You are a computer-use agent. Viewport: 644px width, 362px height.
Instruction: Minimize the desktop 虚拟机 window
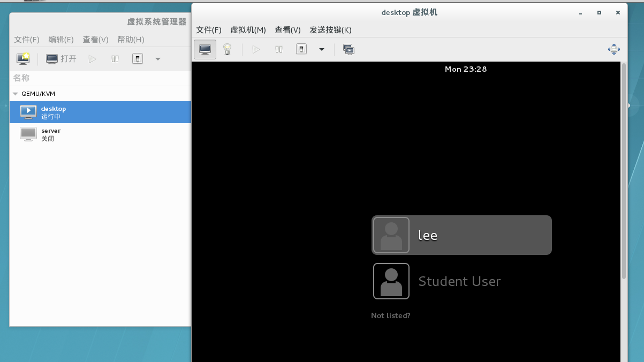point(580,12)
